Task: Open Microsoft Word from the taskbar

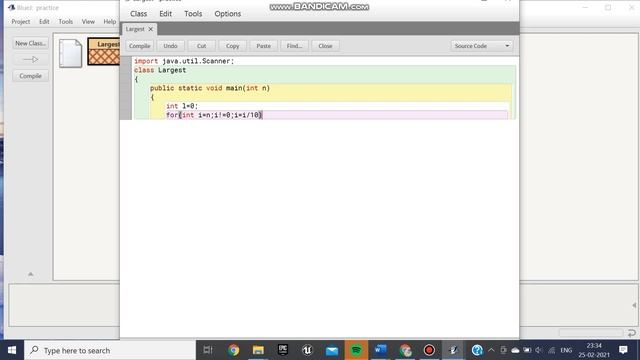Action: (x=380, y=350)
